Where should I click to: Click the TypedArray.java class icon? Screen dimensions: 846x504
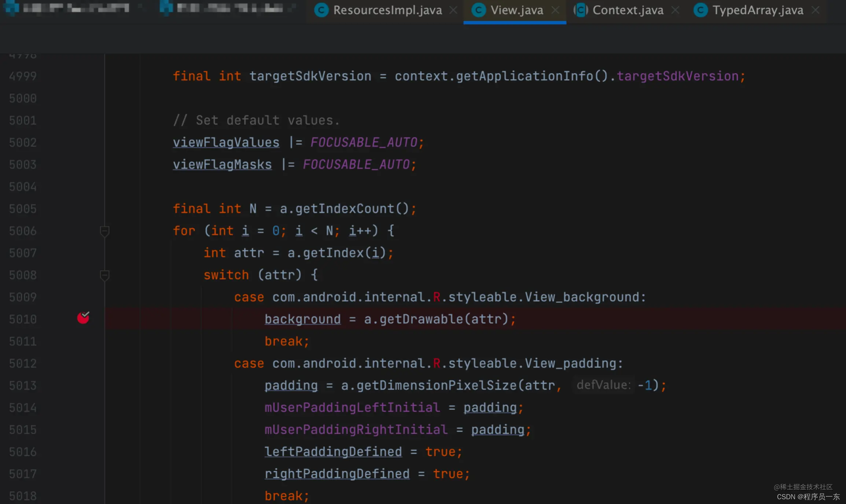click(700, 10)
